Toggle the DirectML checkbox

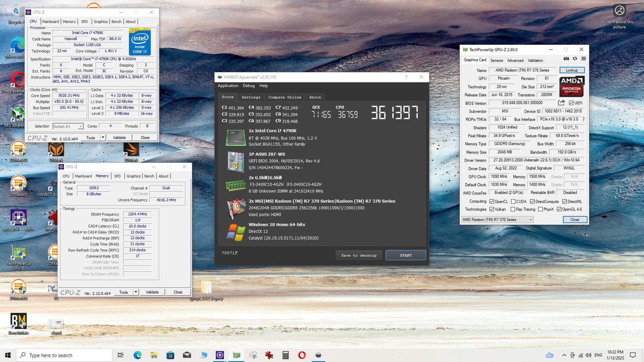tap(565, 201)
